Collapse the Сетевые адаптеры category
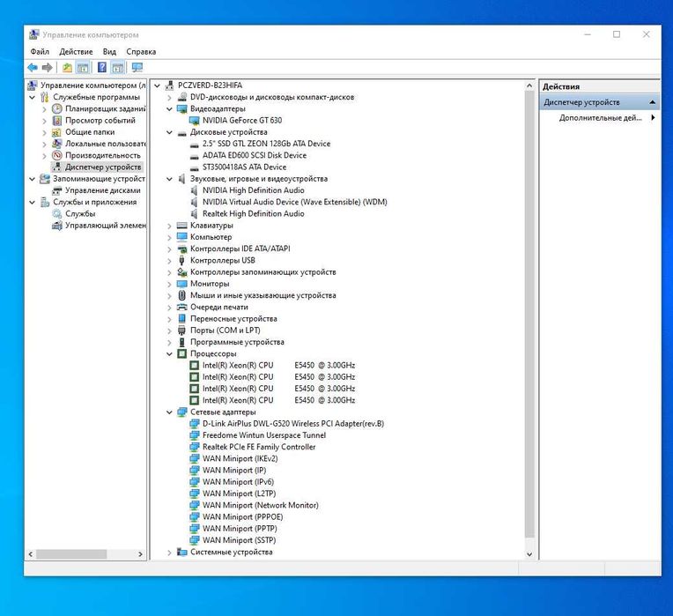The width and height of the screenshot is (673, 616). point(169,412)
